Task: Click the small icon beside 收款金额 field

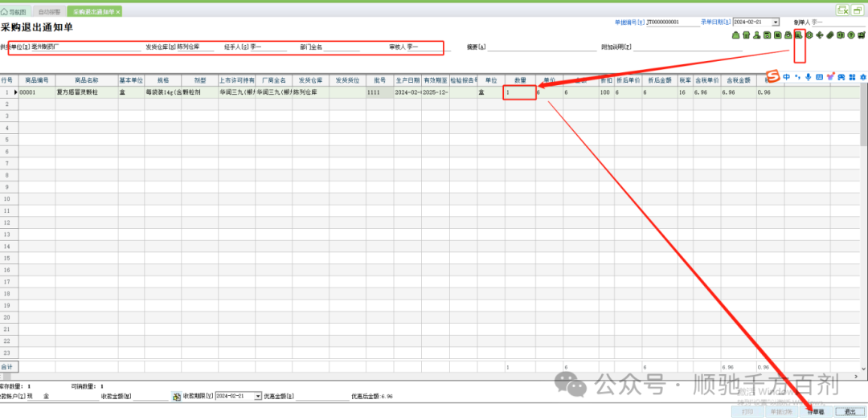Action: click(176, 396)
